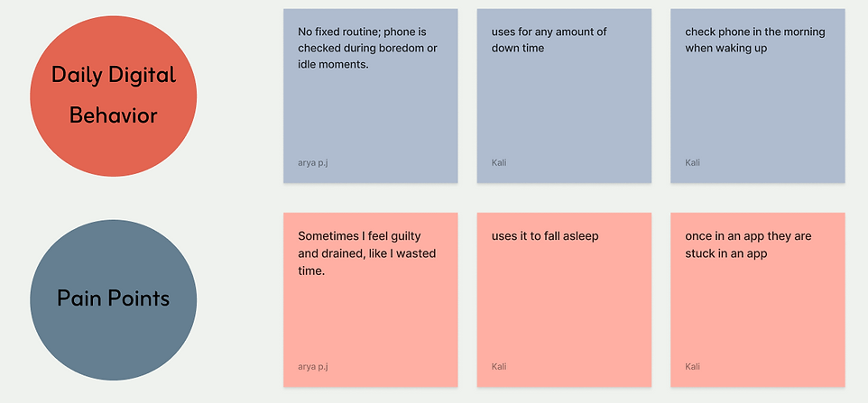Click Kali author label on 'waking up' note

[693, 162]
